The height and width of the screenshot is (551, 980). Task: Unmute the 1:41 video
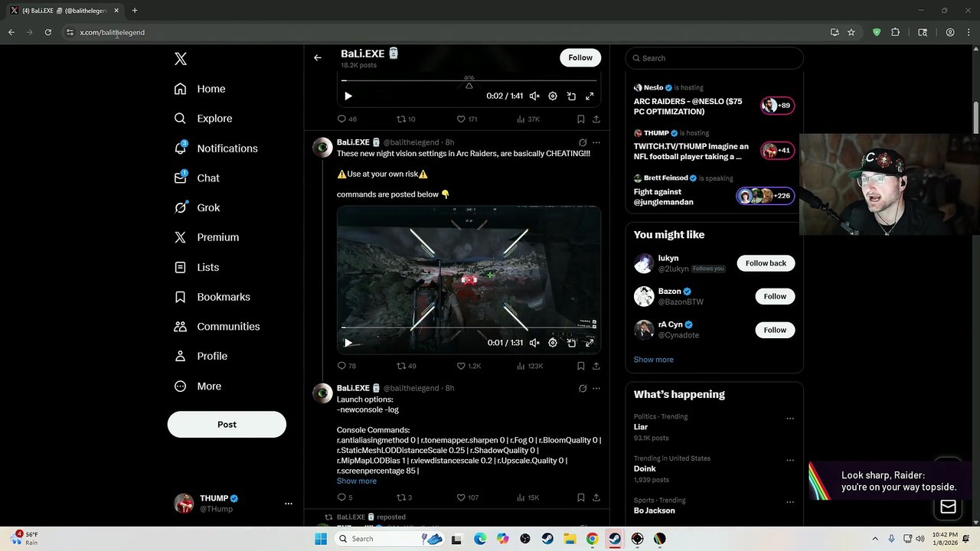534,96
